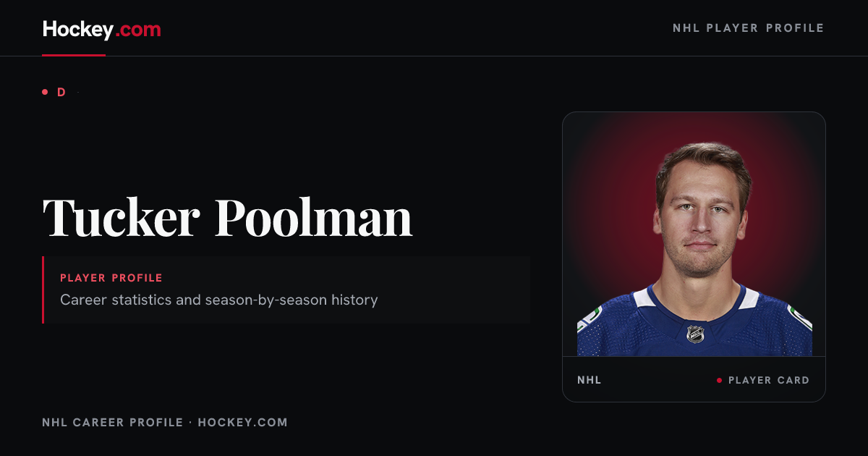Screen dimensions: 868x456
Task: Click the red accent bar of profile box
Action: [43, 290]
